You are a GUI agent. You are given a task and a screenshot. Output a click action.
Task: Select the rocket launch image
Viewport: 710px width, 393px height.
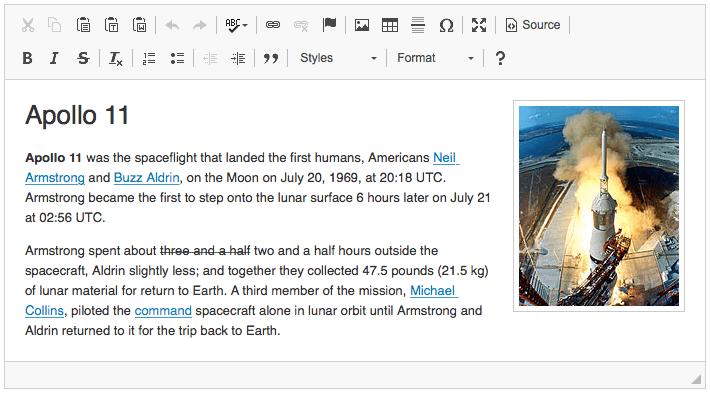599,206
